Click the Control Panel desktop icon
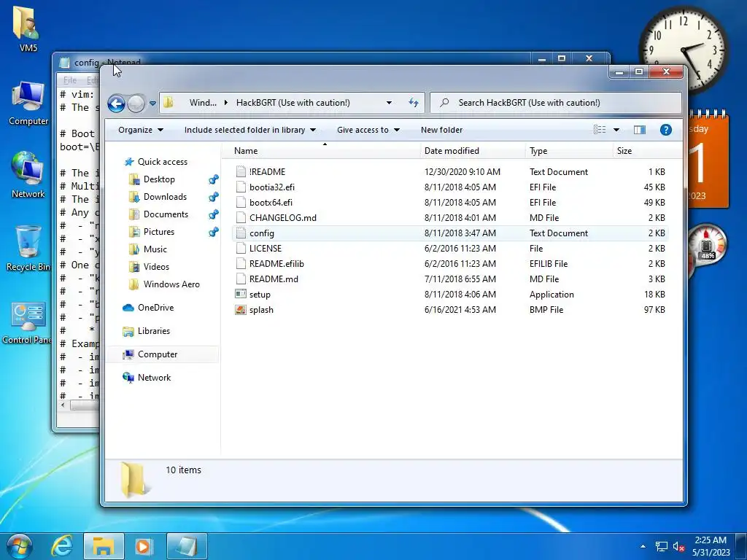This screenshot has width=747, height=560. (28, 322)
